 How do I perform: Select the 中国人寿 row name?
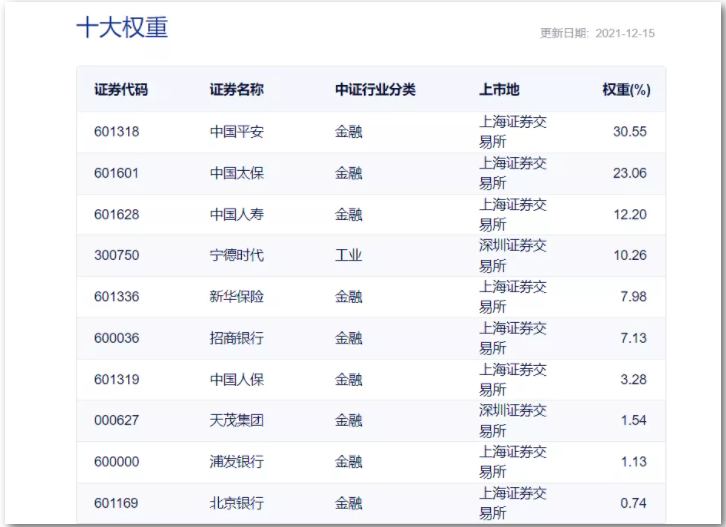[236, 214]
